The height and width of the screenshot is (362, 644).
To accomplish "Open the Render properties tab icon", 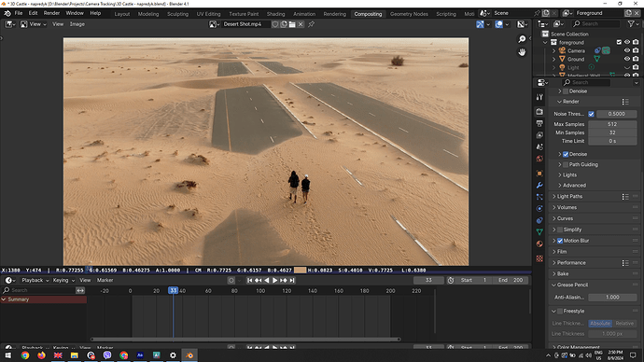I will point(539,112).
